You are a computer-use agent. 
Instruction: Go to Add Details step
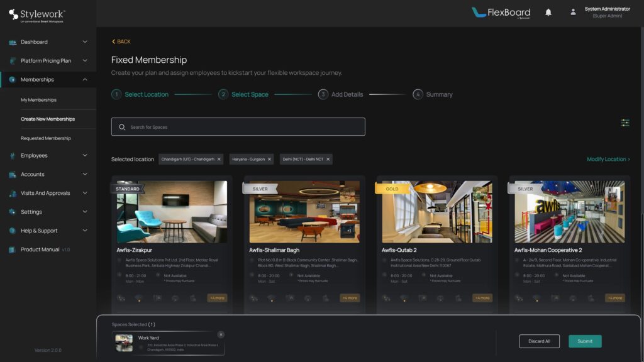coord(340,94)
